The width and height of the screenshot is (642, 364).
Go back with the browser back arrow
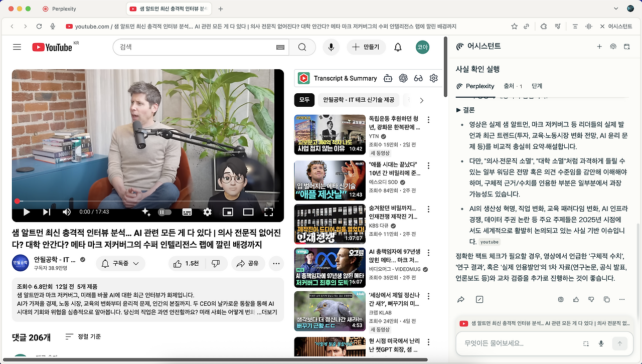(x=12, y=27)
